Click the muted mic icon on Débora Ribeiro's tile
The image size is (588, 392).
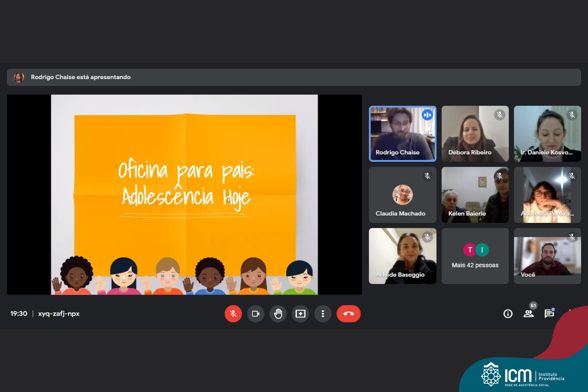tap(500, 115)
